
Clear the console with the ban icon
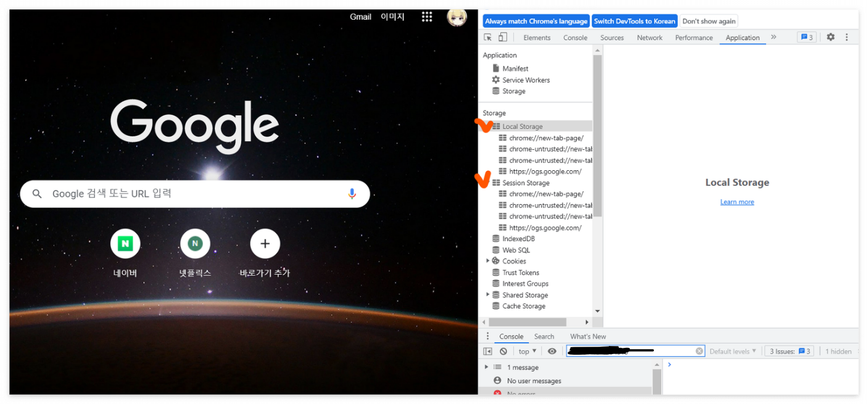[503, 351]
